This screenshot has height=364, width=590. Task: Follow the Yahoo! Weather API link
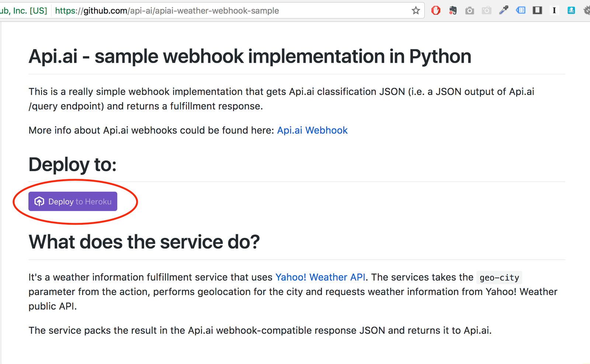point(320,277)
